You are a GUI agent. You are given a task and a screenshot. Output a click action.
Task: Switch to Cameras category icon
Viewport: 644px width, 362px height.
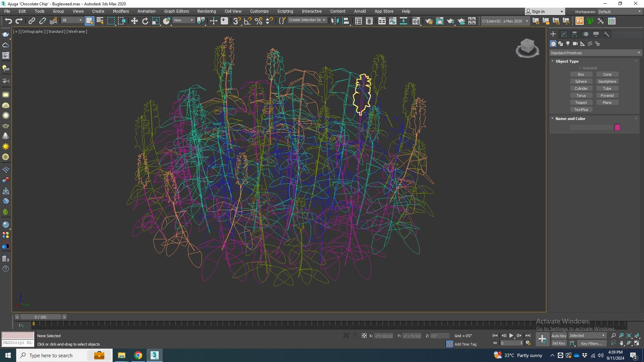575,44
